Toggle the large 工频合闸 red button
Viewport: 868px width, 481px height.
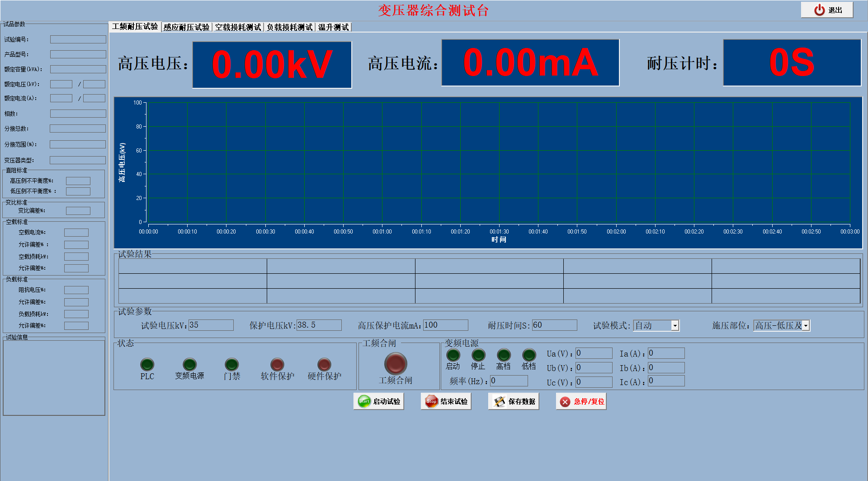click(x=396, y=363)
